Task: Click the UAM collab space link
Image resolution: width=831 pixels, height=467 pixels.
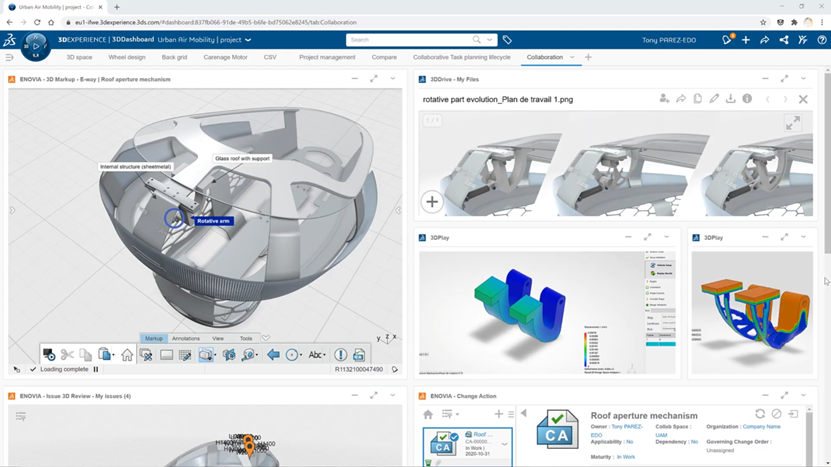Action: 661,435
